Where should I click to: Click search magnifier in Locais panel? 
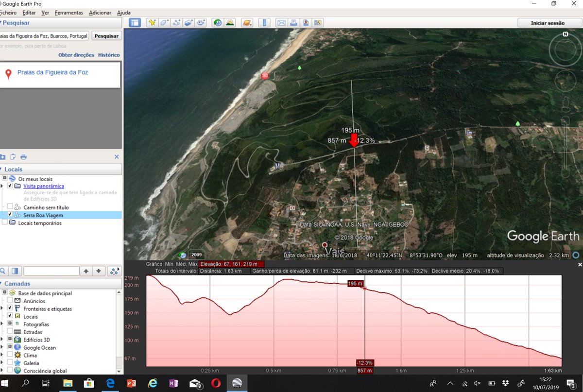coord(2,271)
